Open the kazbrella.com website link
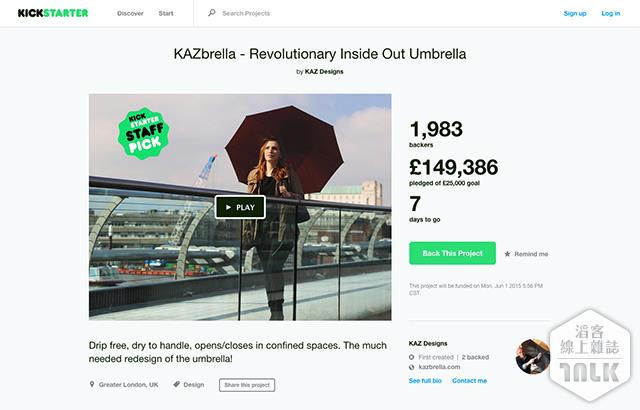 [438, 368]
